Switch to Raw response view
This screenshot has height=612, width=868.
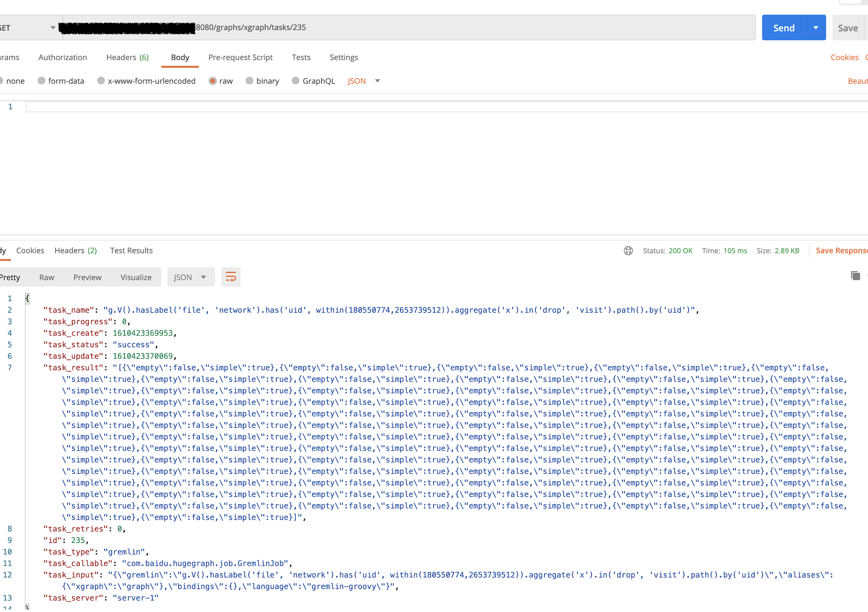click(x=46, y=277)
